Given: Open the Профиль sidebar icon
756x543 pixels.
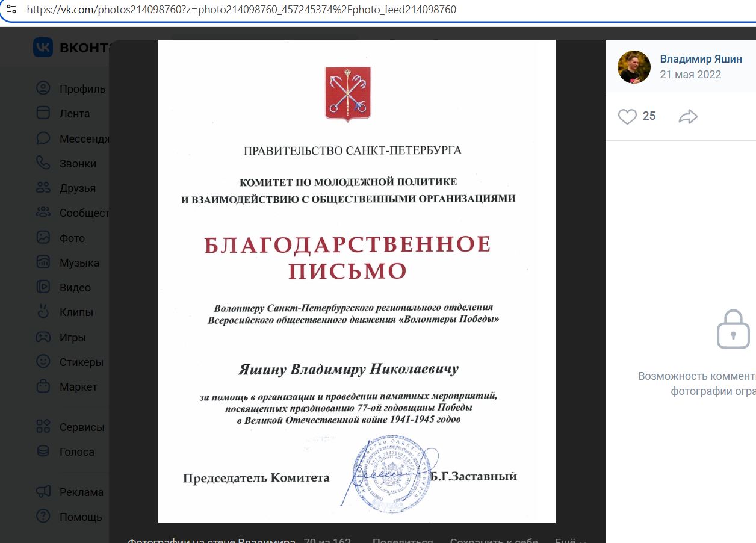Looking at the screenshot, I should click(x=43, y=88).
